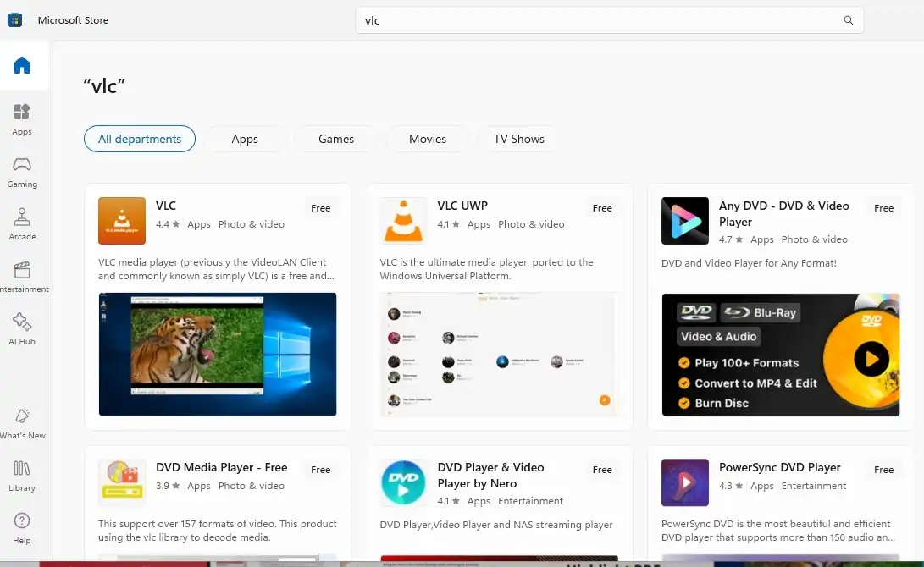Open DVD Media Player - Free title
This screenshot has height=567, width=924.
[222, 467]
